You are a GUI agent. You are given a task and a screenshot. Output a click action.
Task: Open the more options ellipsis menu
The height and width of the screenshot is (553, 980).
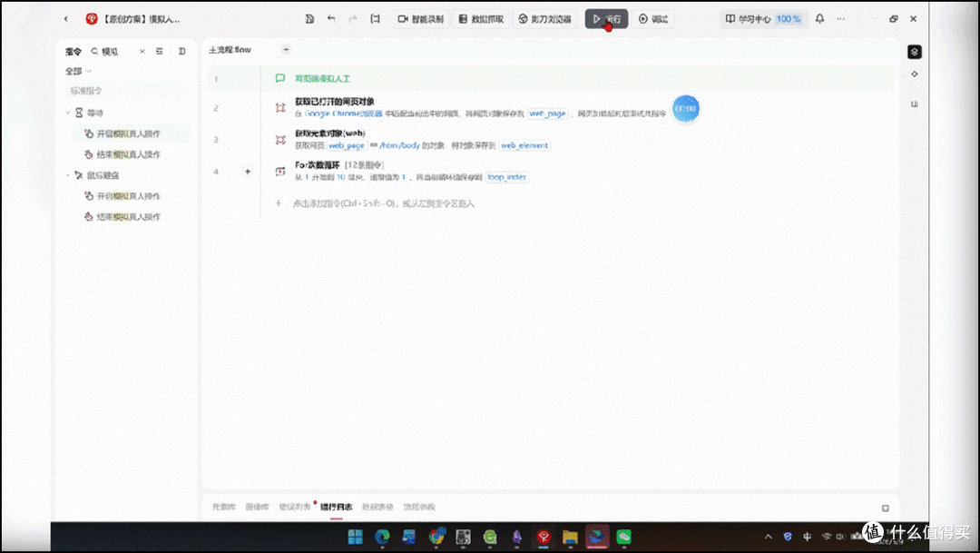(x=840, y=19)
